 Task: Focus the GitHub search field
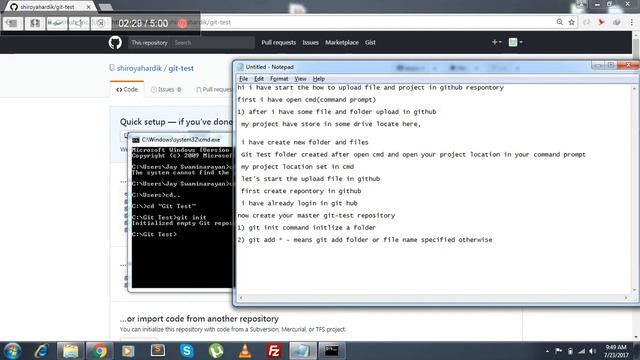(x=212, y=42)
